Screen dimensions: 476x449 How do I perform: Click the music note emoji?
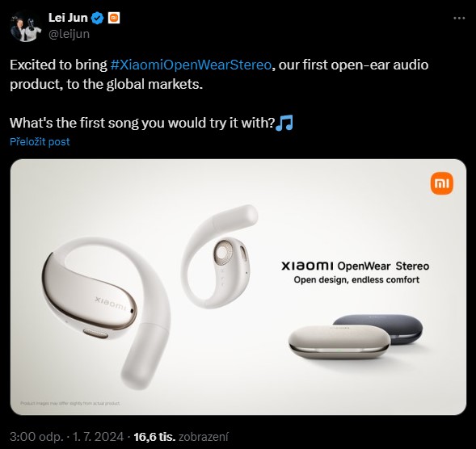(x=284, y=123)
